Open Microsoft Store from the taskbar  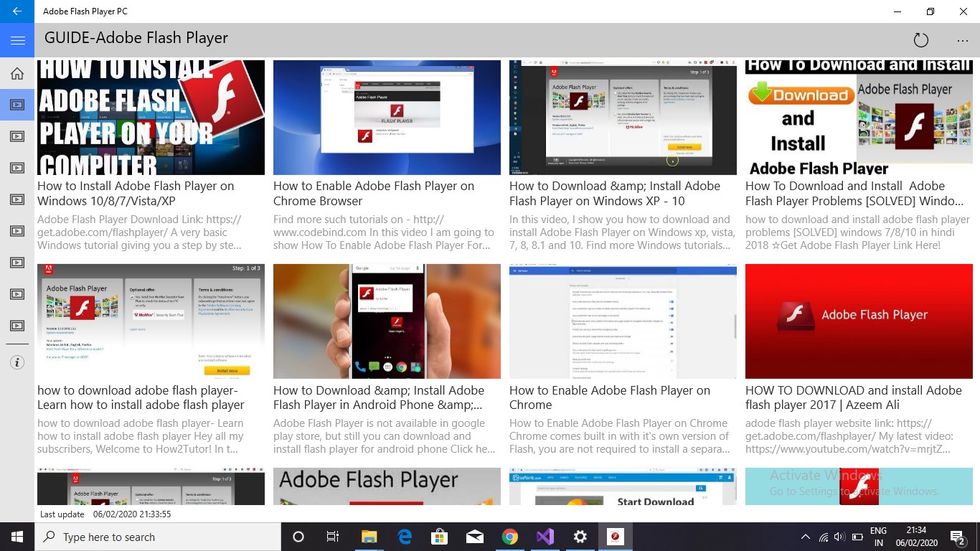pos(439,537)
